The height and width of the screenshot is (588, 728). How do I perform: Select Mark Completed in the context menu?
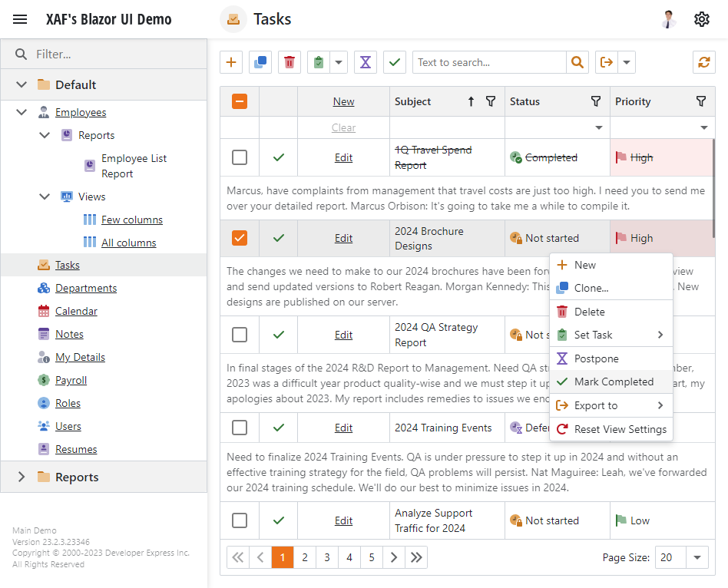coord(611,382)
